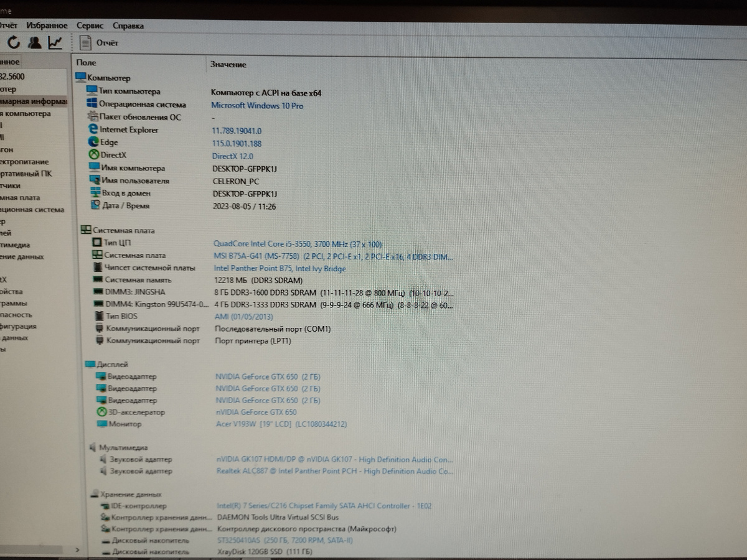Screen dimensions: 747x560
Task: Click the left pane's scroll-right arrow
Action: [x=77, y=550]
